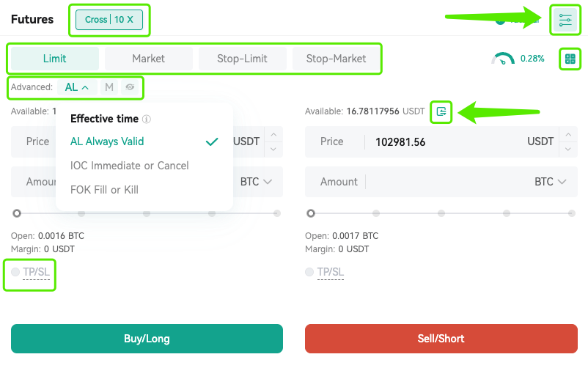Click the info icon next to Effective time
This screenshot has width=588, height=368.
click(x=147, y=119)
